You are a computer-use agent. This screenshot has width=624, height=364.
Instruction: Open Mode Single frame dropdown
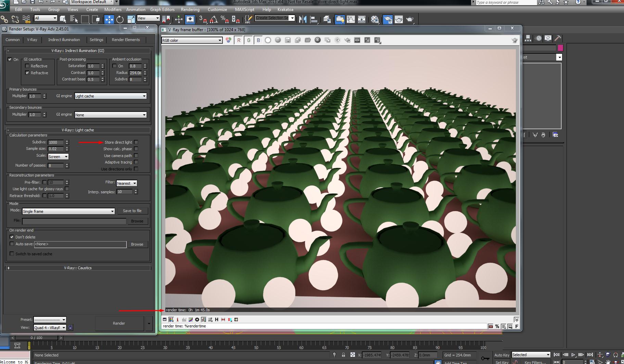(x=68, y=211)
